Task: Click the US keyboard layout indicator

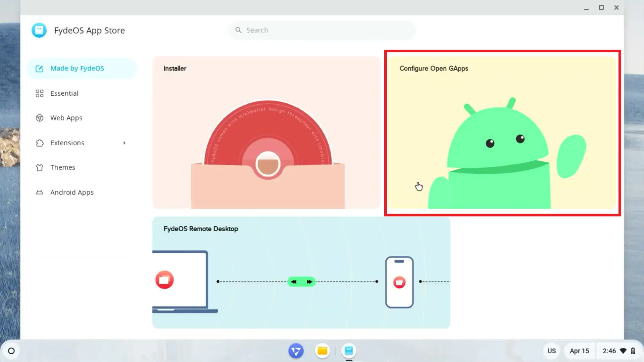Action: point(551,351)
